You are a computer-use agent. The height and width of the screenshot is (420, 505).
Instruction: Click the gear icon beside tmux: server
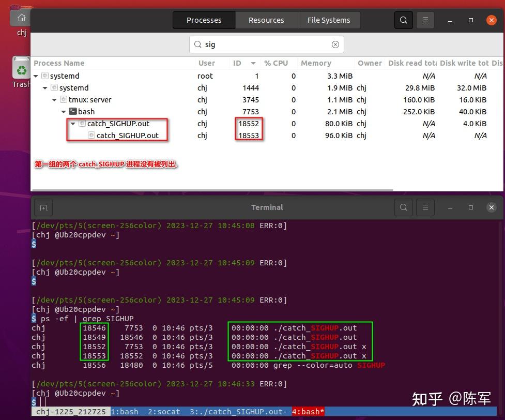click(x=63, y=99)
